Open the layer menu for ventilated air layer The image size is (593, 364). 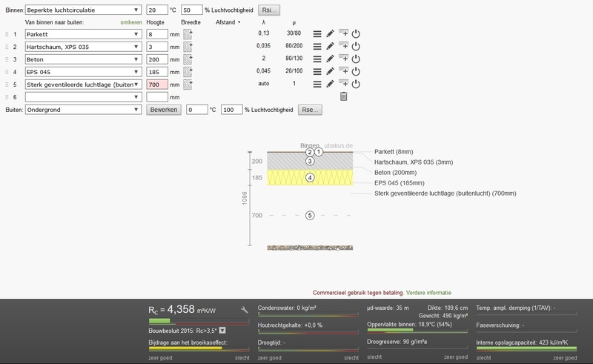point(317,85)
